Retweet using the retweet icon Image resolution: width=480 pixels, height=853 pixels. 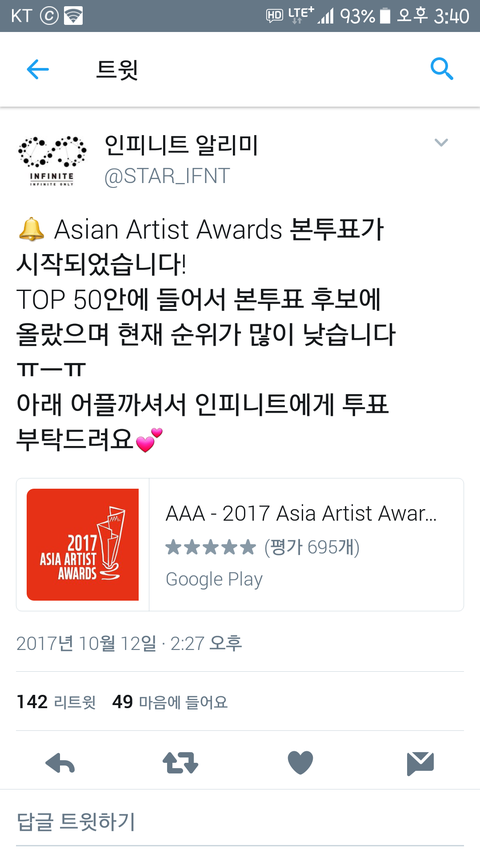(180, 763)
